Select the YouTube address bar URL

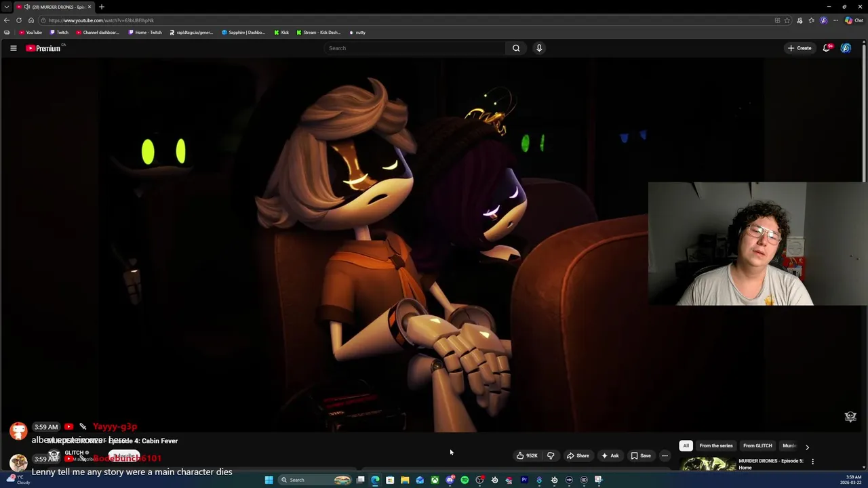101,20
